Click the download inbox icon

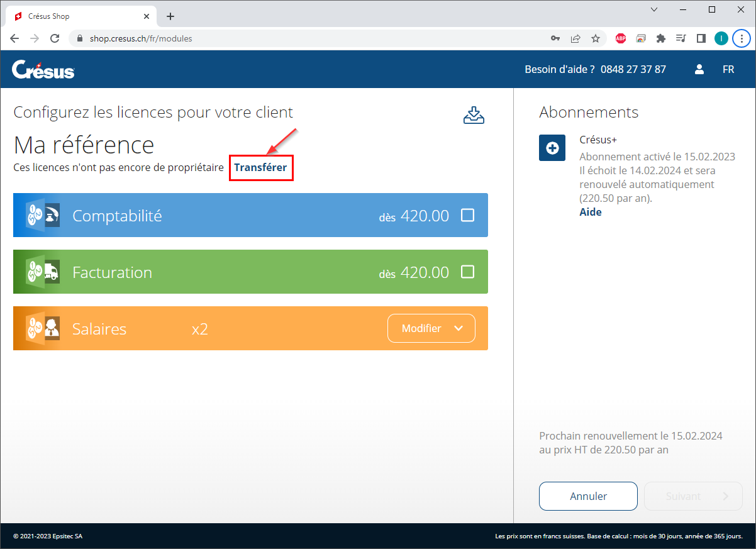coord(474,115)
